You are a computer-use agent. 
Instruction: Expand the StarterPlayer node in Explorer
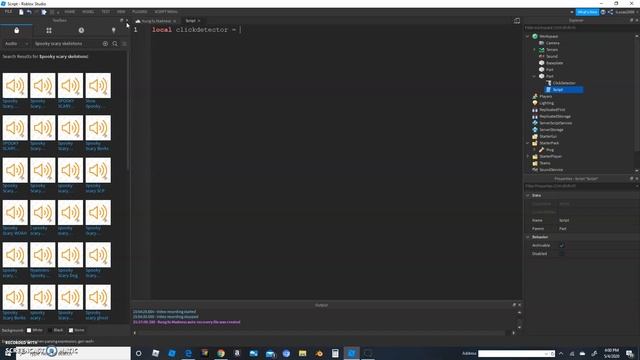click(x=528, y=156)
